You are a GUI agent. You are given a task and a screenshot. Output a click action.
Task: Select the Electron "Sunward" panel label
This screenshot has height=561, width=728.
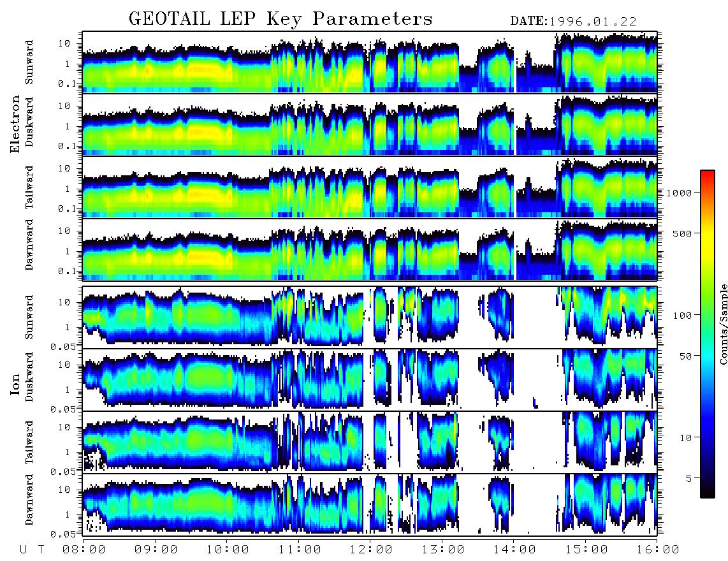pyautogui.click(x=29, y=62)
